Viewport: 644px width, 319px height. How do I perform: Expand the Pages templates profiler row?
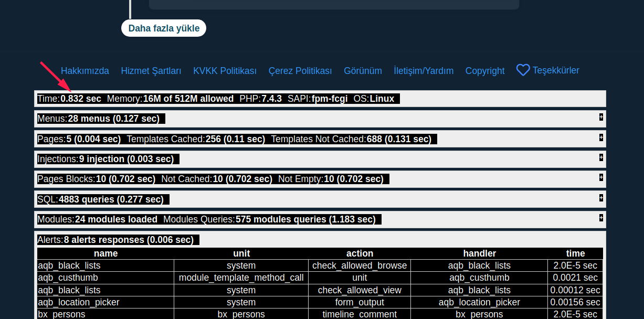(x=601, y=137)
